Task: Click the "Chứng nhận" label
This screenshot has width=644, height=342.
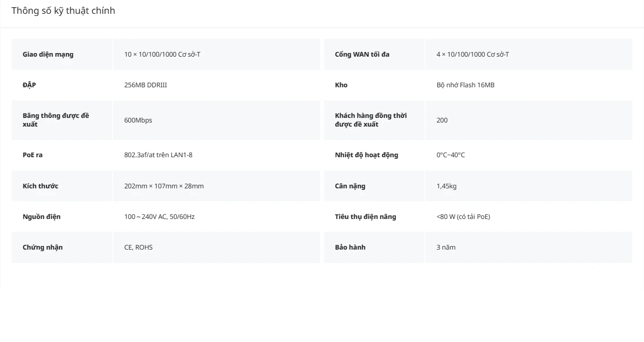Action: tap(42, 248)
